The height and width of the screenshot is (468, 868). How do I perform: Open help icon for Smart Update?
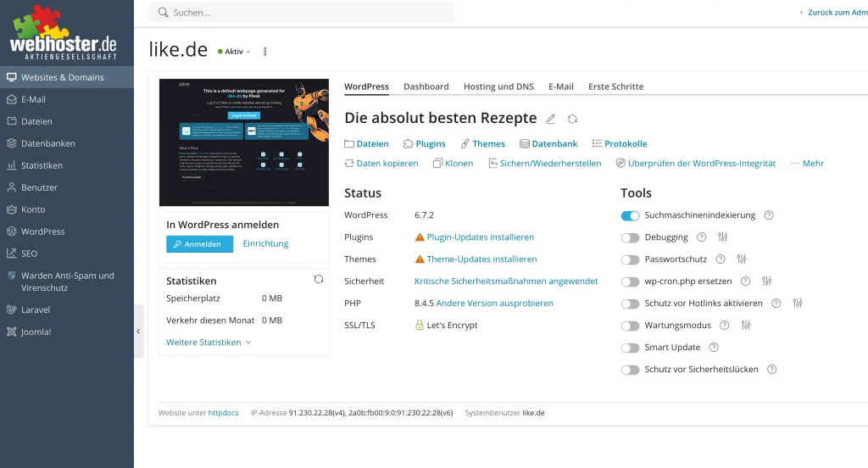pos(714,348)
